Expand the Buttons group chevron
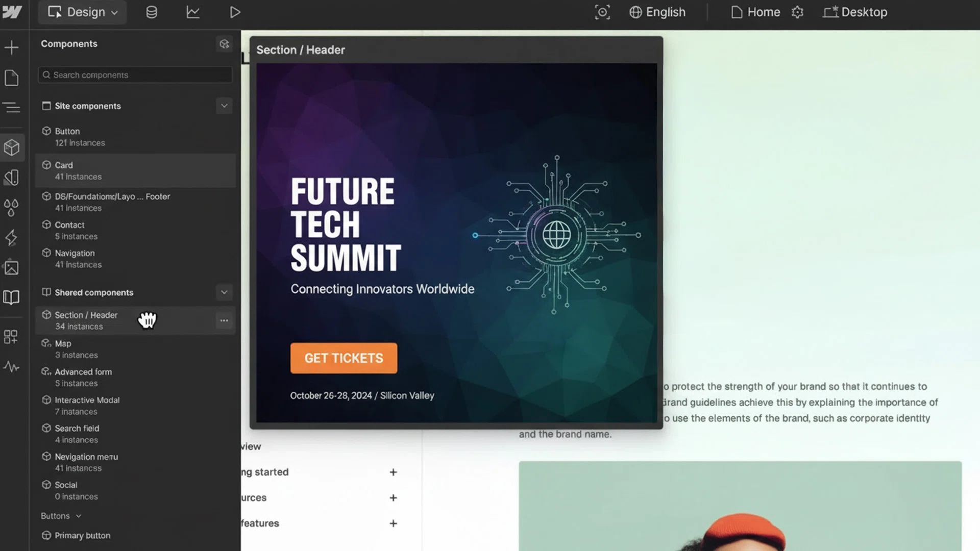980x551 pixels. click(x=79, y=516)
